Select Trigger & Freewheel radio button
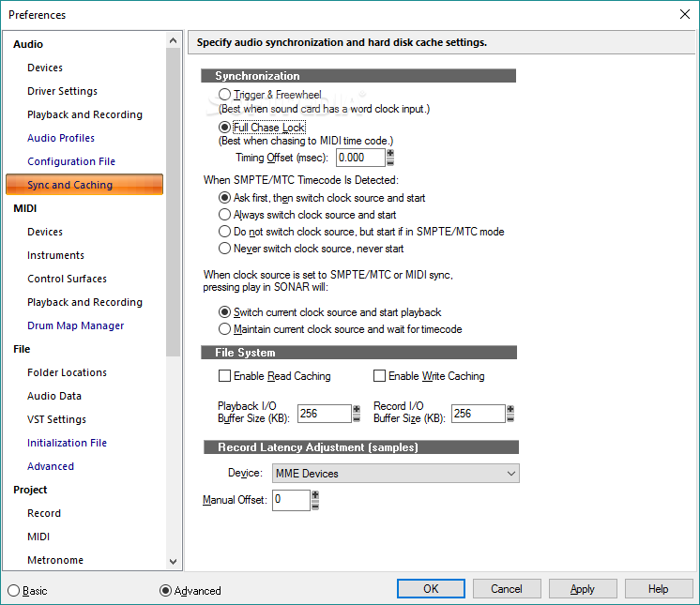Image resolution: width=700 pixels, height=605 pixels. pyautogui.click(x=224, y=95)
